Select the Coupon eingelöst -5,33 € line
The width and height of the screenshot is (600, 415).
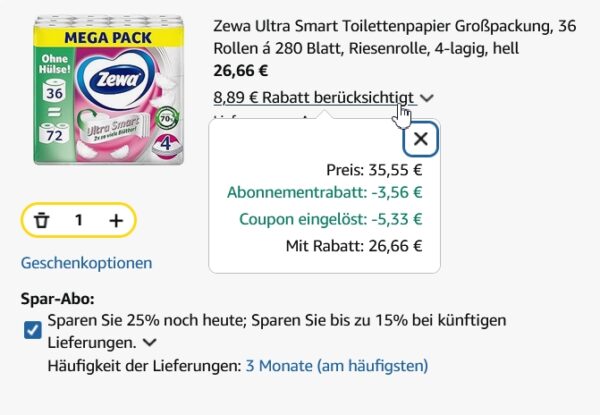330,220
